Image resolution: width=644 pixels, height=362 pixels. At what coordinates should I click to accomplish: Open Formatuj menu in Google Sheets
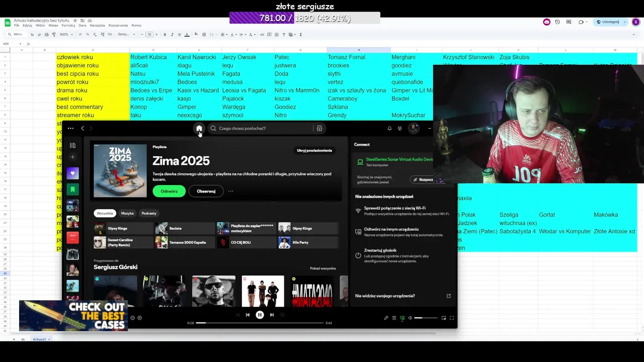point(68,26)
